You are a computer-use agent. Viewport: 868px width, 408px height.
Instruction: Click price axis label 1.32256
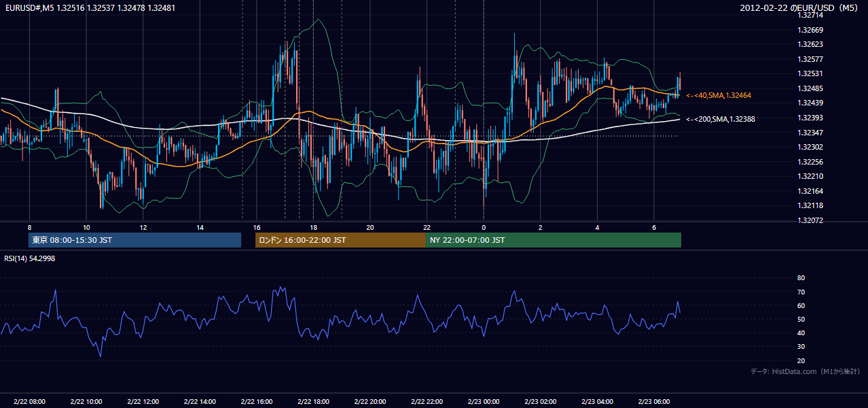coord(810,162)
